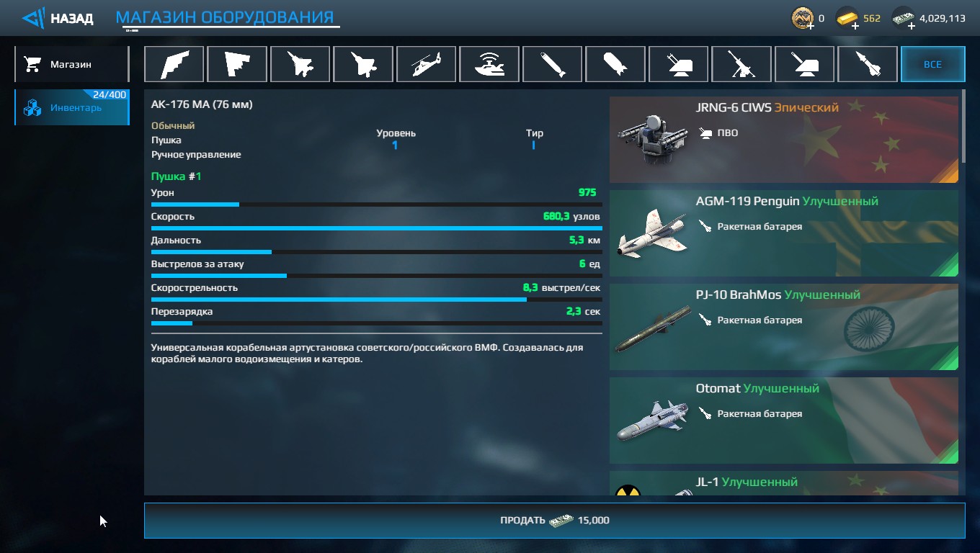This screenshot has height=553, width=980.
Task: Select the bomb category filter icon
Action: pyautogui.click(x=615, y=64)
